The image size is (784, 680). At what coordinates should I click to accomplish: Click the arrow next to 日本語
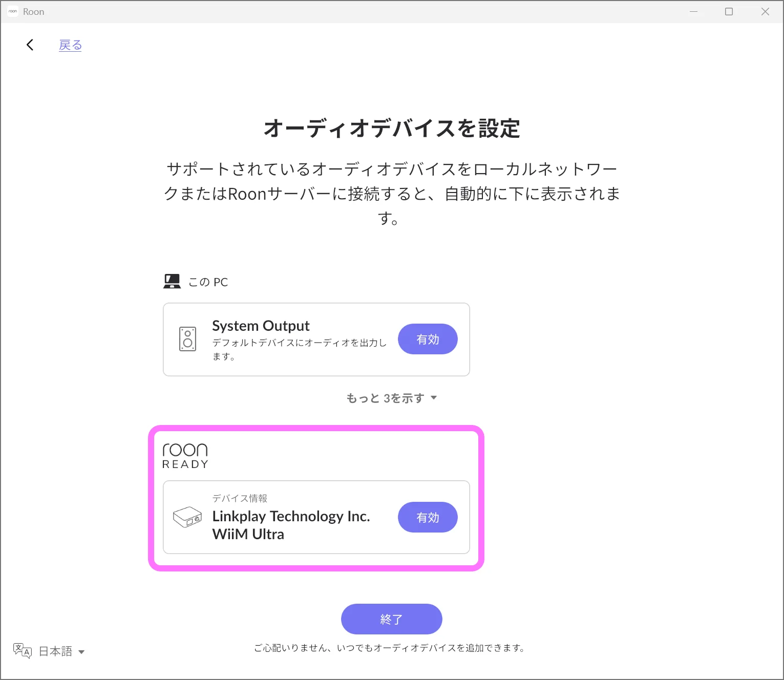click(81, 652)
